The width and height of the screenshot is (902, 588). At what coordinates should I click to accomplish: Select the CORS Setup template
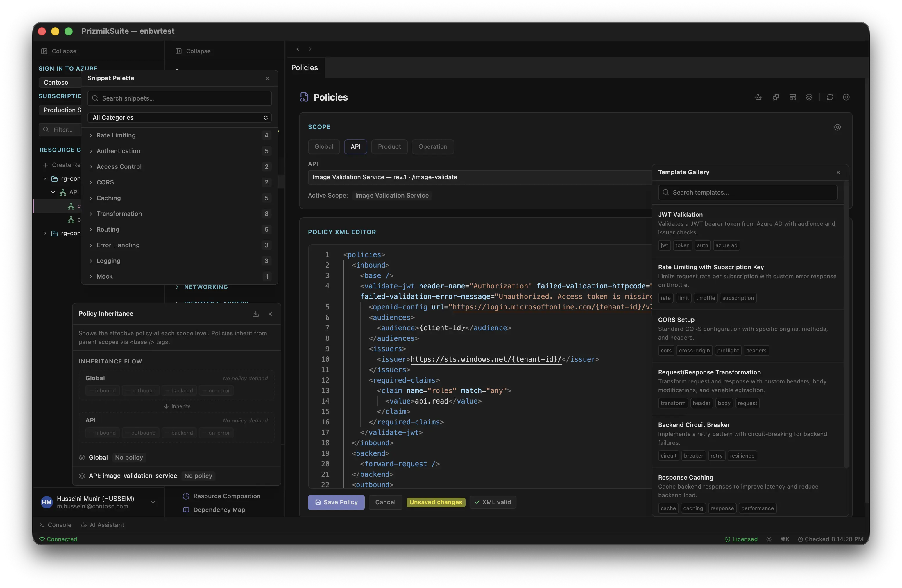coord(748,336)
